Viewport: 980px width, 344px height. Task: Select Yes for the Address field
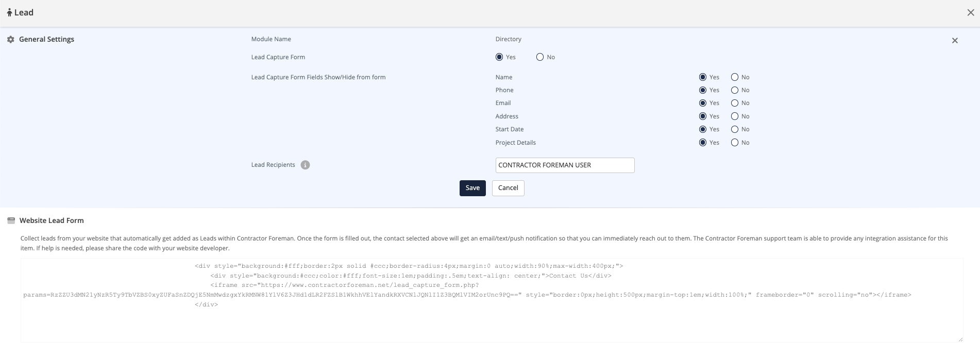coord(703,116)
